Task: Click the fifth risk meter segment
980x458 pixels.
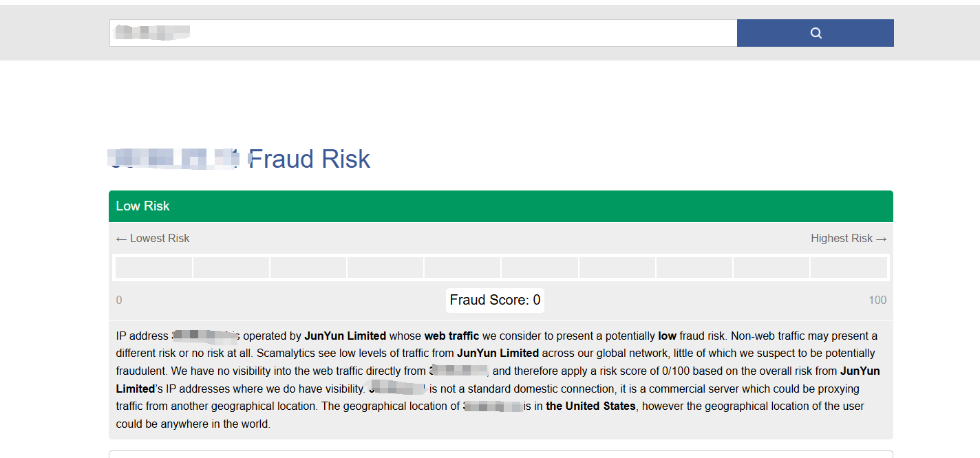Action: click(x=462, y=268)
